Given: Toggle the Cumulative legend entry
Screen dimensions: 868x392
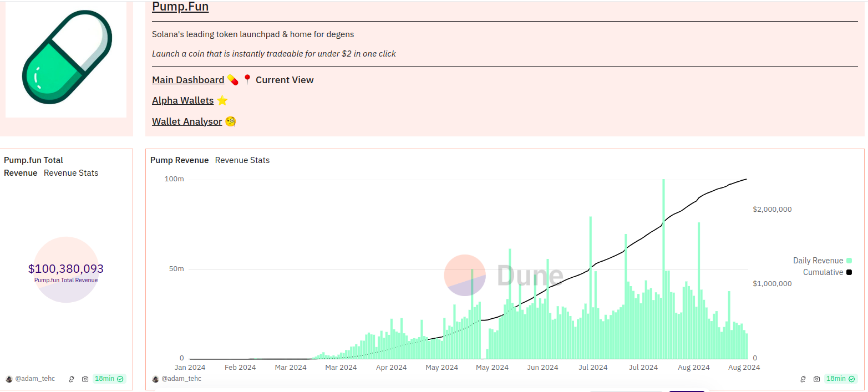Looking at the screenshot, I should [828, 272].
